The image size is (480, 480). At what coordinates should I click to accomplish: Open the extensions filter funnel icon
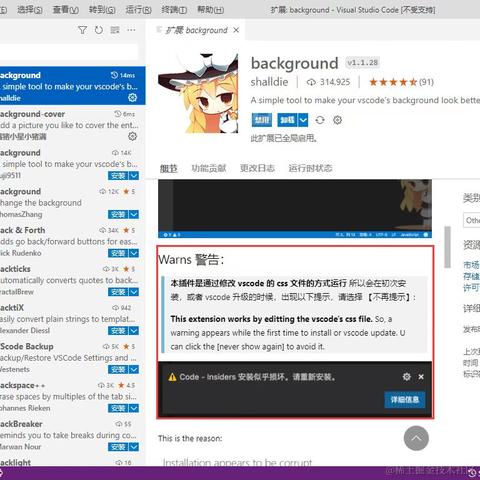[82, 30]
